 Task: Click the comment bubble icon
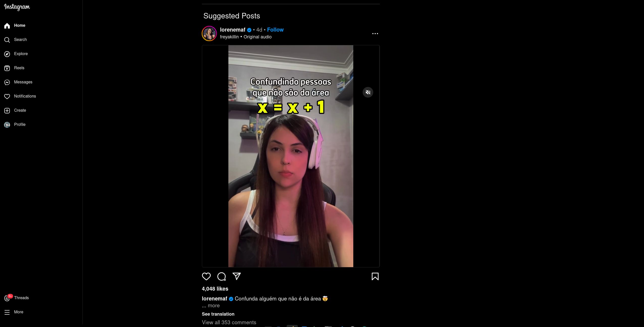(x=222, y=276)
